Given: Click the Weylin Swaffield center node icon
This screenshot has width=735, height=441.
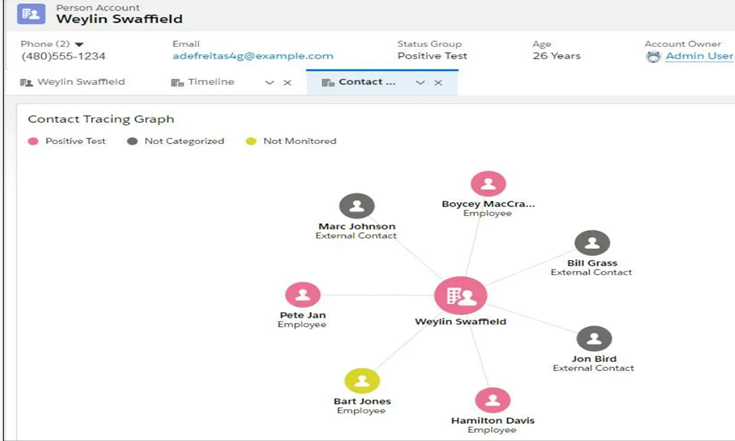Looking at the screenshot, I should [x=460, y=296].
